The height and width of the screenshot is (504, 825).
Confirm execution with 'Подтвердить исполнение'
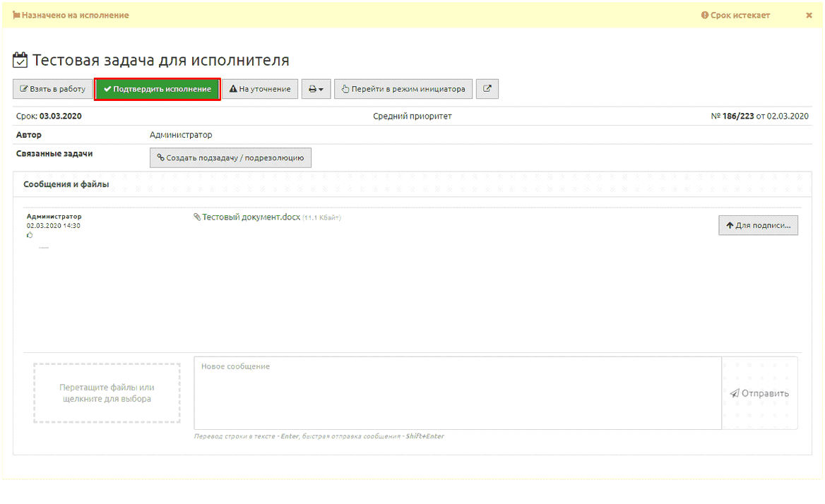tap(158, 90)
